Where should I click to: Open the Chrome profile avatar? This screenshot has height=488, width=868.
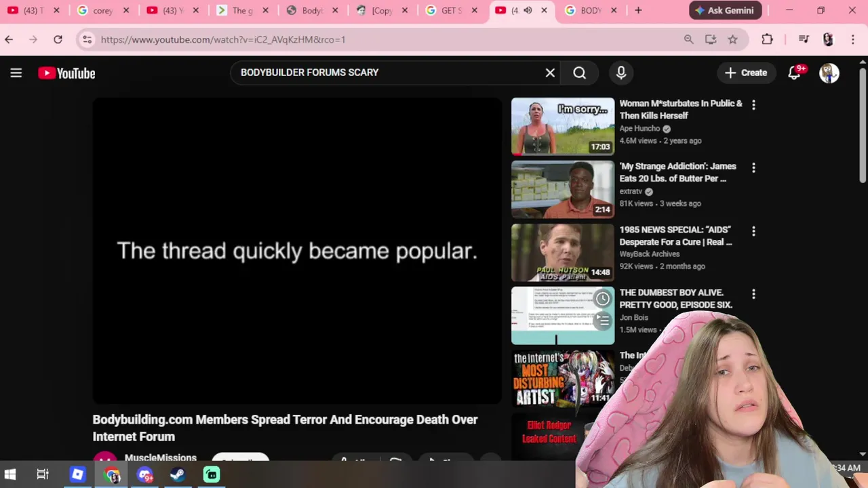[x=828, y=39]
